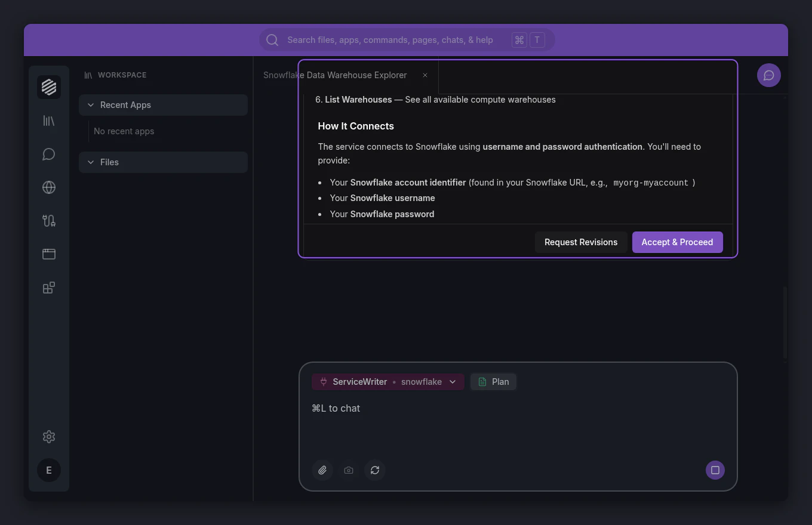Viewport: 812px width, 525px height.
Task: Click the search magnifier icon
Action: coord(272,40)
